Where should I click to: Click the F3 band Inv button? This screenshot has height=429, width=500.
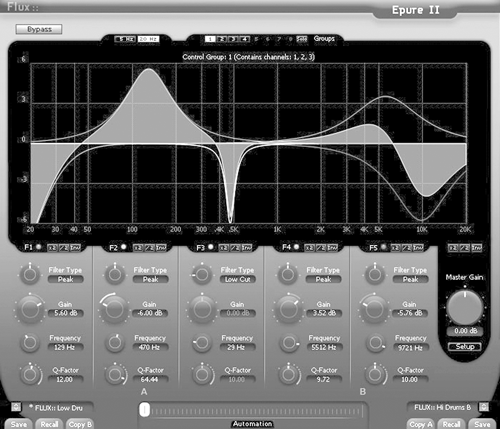246,248
